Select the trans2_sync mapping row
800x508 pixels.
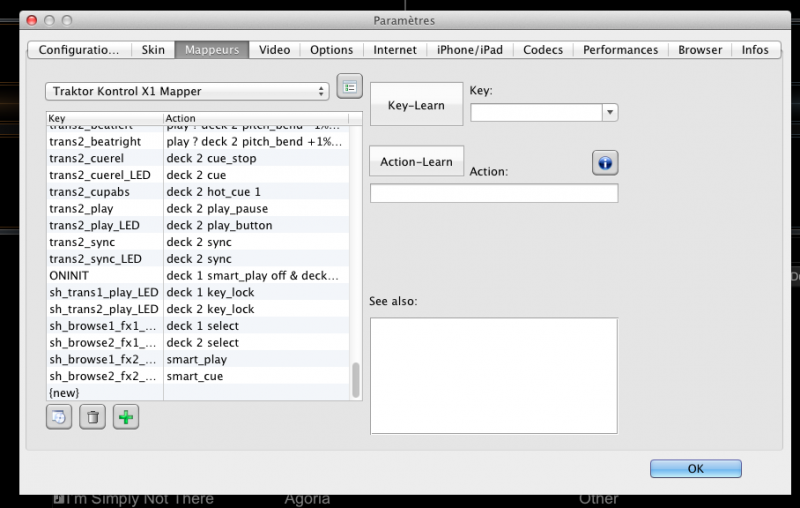pyautogui.click(x=198, y=242)
